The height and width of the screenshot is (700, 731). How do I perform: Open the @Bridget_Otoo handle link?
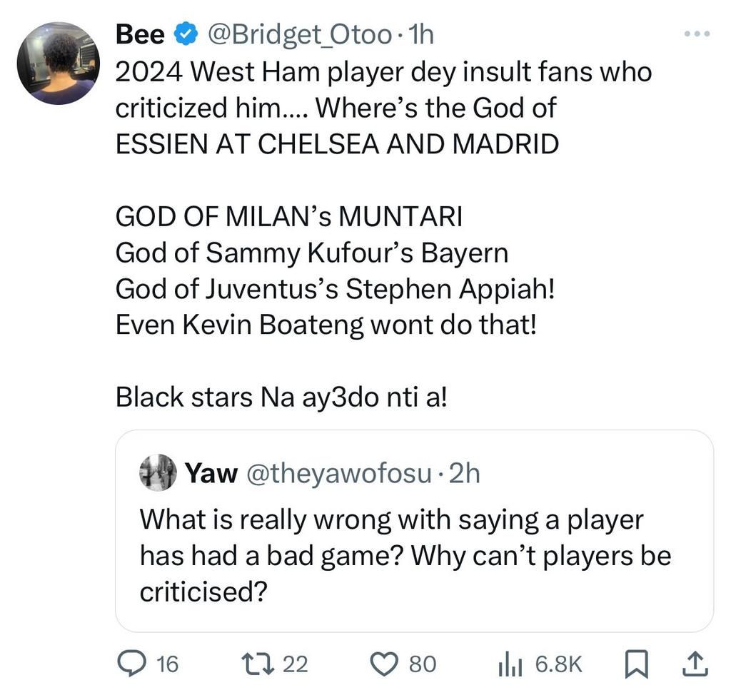tap(298, 34)
